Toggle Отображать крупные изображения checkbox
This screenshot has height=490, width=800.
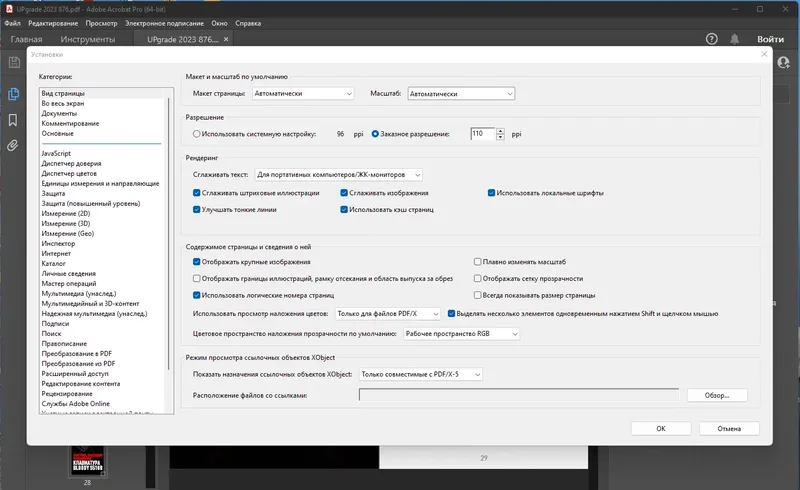(196, 262)
